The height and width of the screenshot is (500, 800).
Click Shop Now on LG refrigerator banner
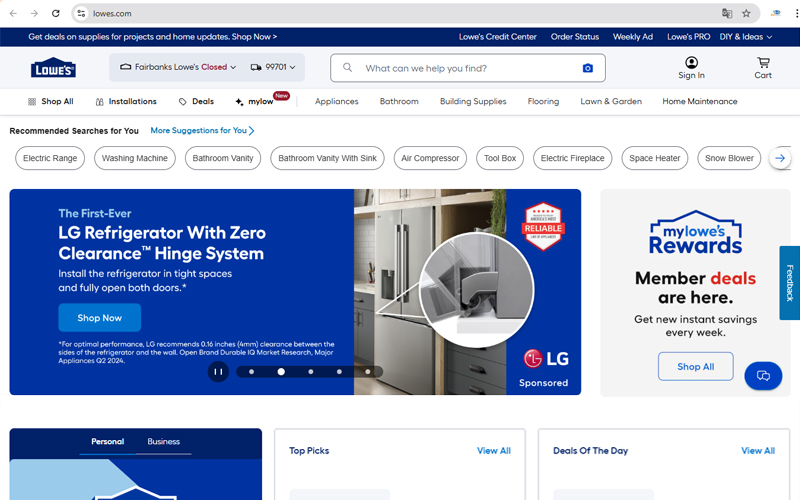(99, 318)
